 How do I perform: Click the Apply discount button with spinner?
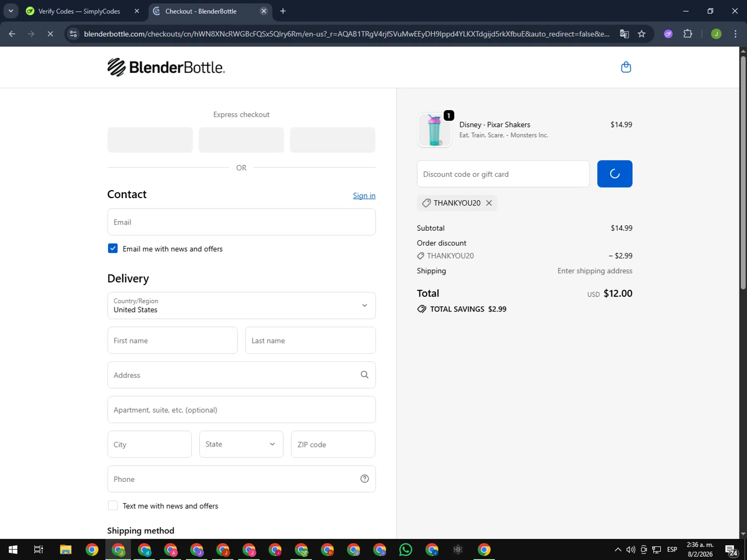point(615,174)
